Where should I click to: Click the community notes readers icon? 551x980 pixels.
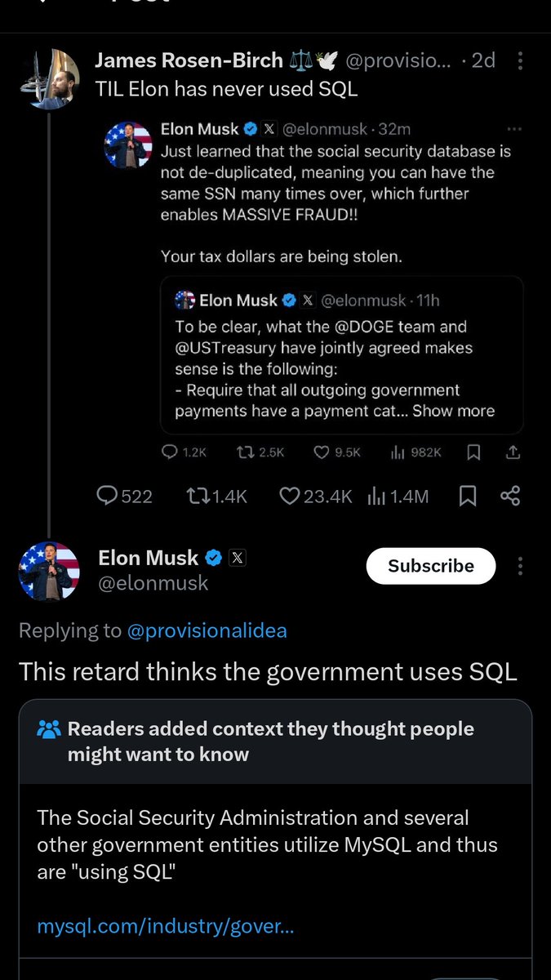coord(49,729)
